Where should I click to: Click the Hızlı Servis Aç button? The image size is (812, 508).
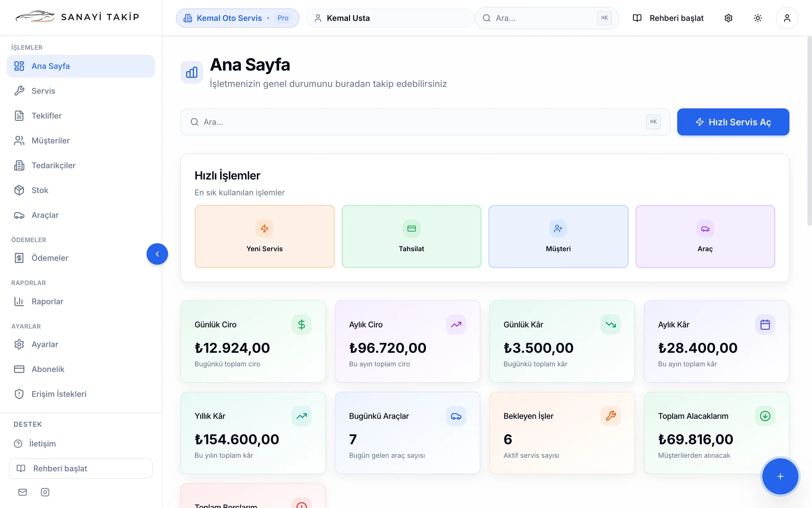tap(733, 122)
